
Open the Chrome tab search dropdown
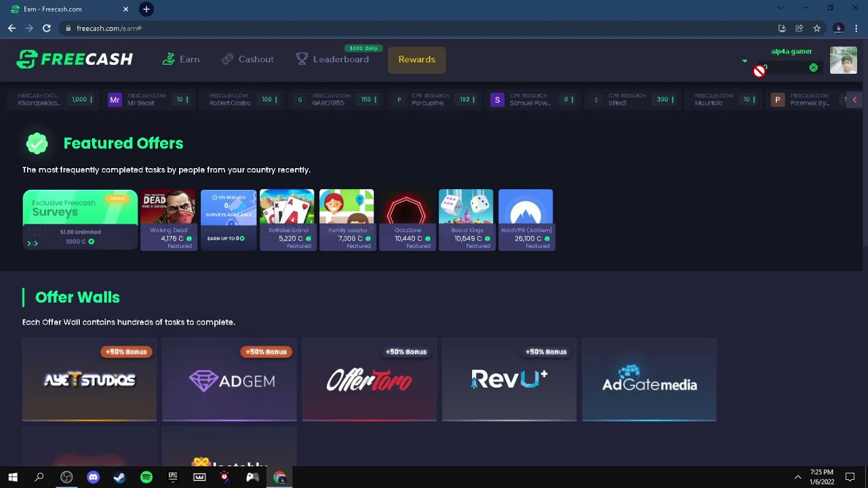click(781, 8)
